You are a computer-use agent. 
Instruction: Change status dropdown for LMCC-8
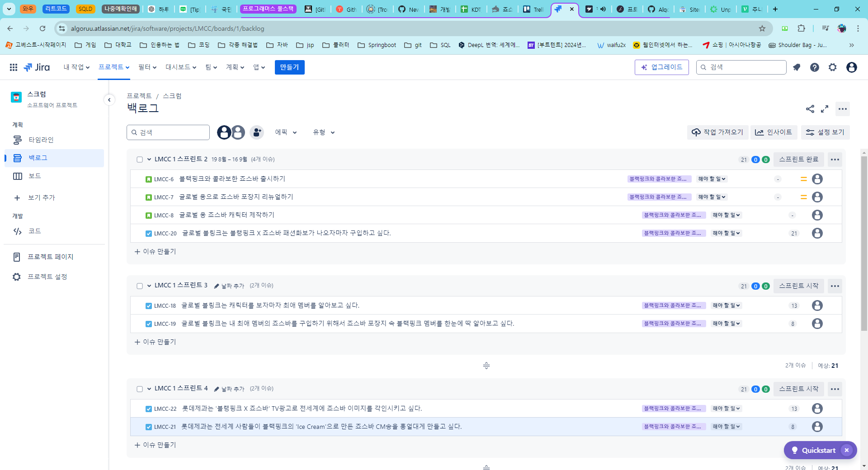(x=726, y=215)
